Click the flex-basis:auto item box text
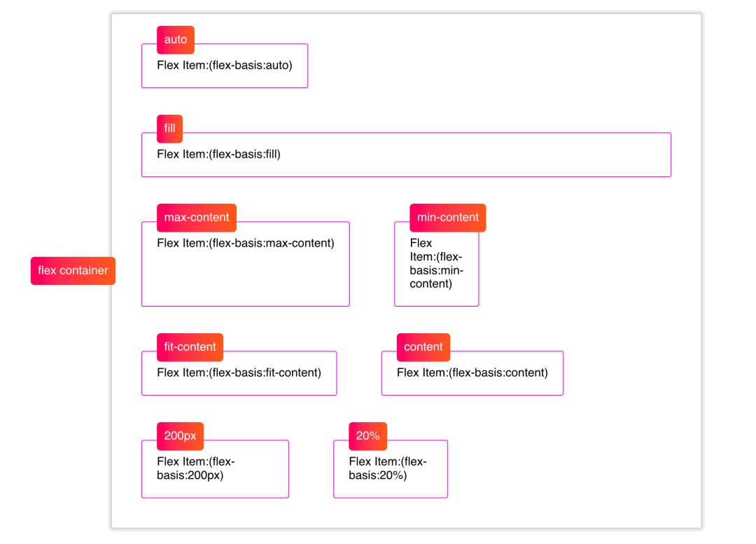The image size is (756, 544). coord(224,65)
